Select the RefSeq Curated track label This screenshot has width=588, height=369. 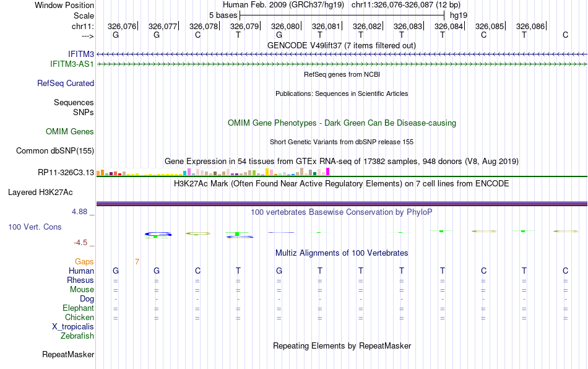(66, 83)
